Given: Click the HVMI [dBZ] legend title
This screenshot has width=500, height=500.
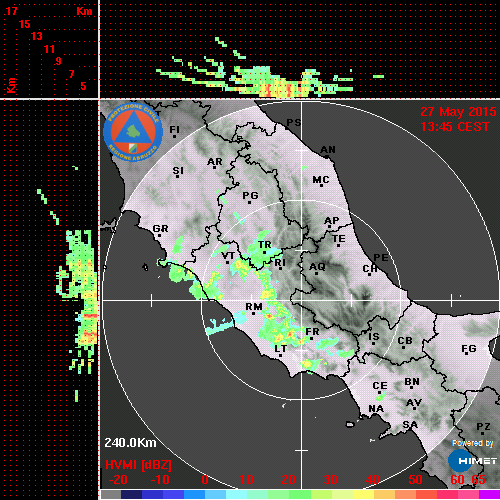Looking at the screenshot, I should [x=138, y=465].
